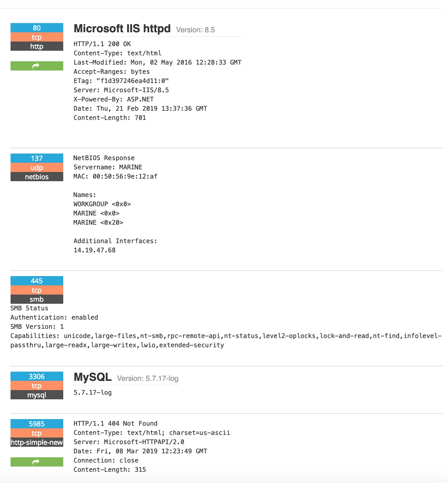The width and height of the screenshot is (448, 483).
Task: Select the blue port 5985 badge
Action: click(x=37, y=424)
